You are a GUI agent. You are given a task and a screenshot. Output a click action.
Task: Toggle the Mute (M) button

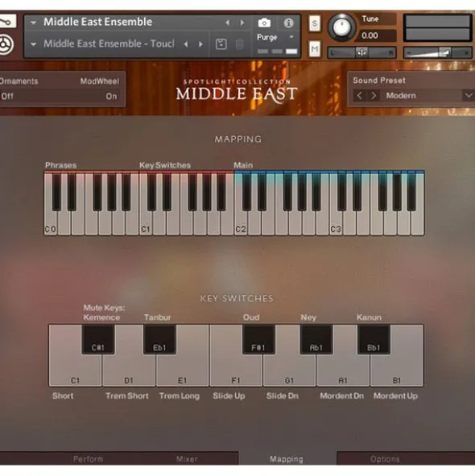pyautogui.click(x=315, y=49)
